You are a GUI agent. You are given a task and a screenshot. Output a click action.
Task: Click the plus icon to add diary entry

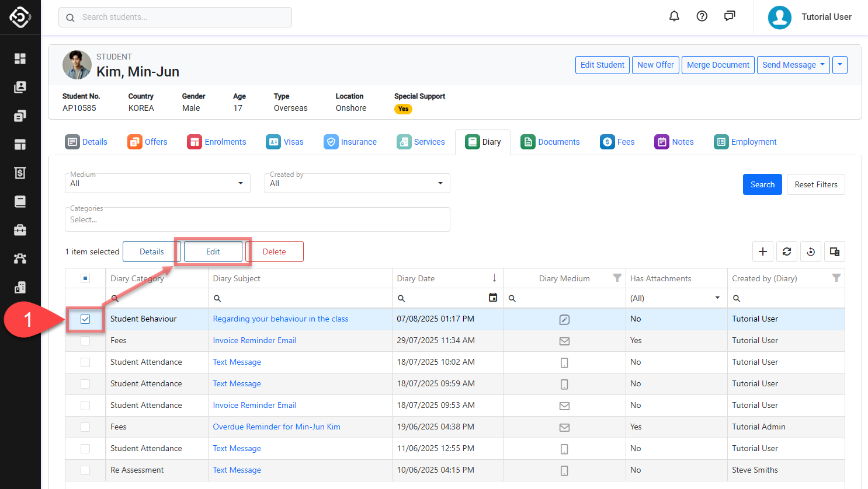(763, 252)
